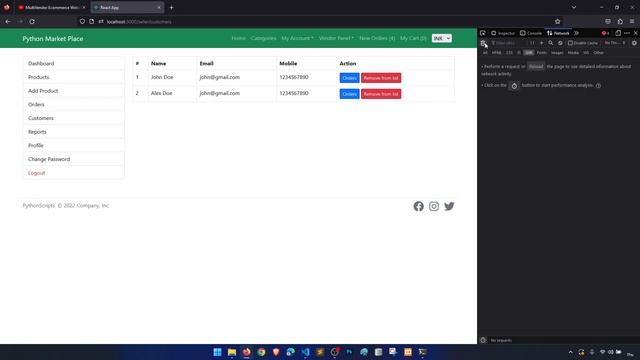Open browser extensions puzzle icon
Image resolution: width=640 pixels, height=360 pixels.
[620, 21]
